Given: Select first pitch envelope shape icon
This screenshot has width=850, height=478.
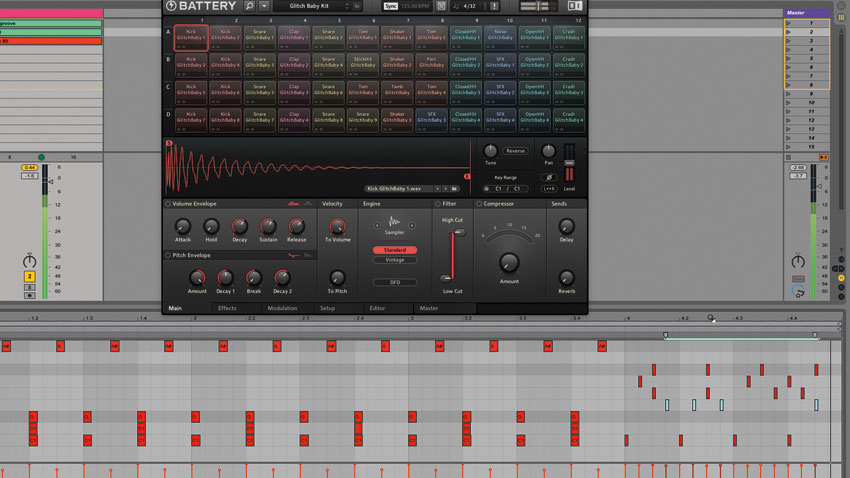Looking at the screenshot, I should (293, 255).
